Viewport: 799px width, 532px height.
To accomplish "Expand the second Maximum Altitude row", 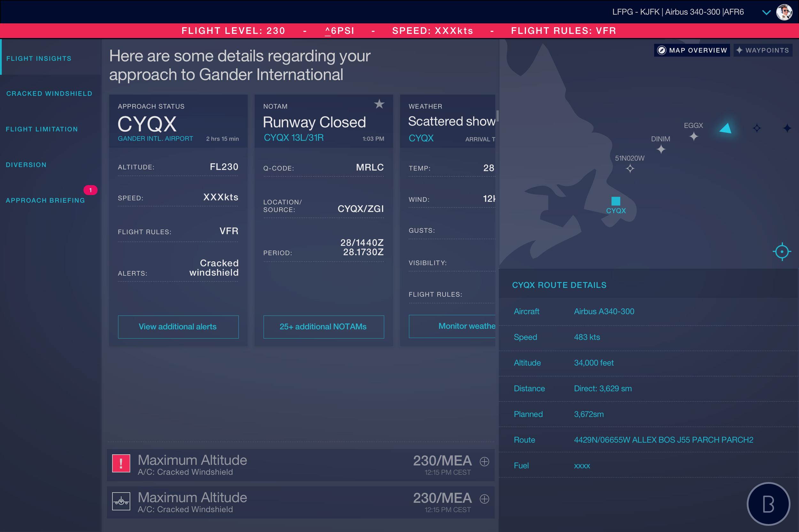I will coord(484,499).
